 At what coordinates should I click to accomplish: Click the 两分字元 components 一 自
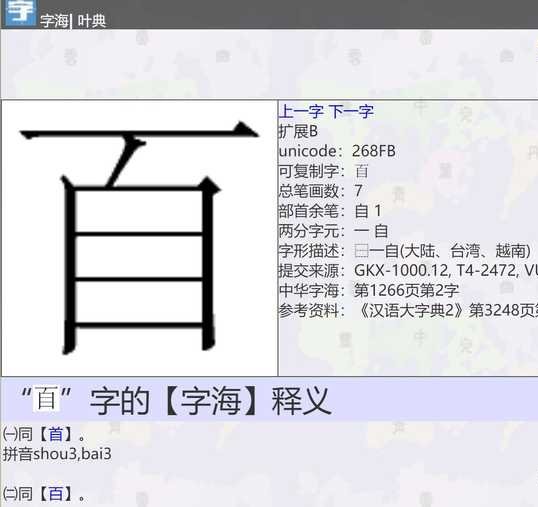[x=371, y=231]
